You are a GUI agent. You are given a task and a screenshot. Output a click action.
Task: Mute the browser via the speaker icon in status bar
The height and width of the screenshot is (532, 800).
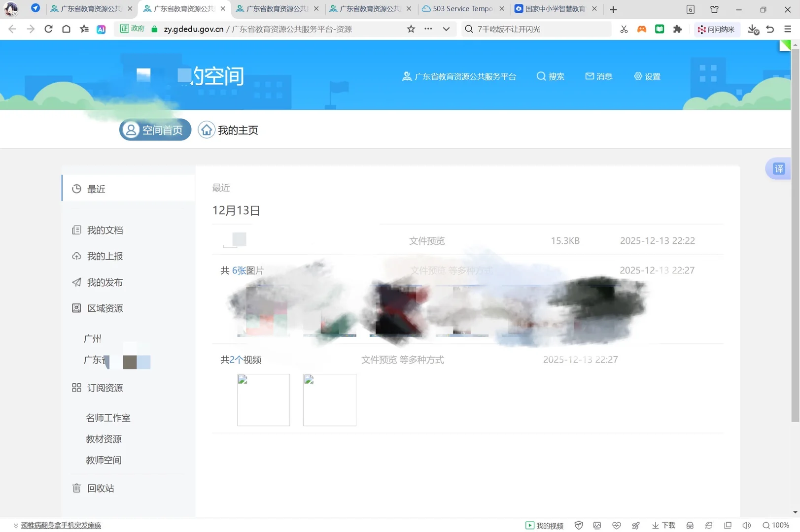[x=746, y=525]
